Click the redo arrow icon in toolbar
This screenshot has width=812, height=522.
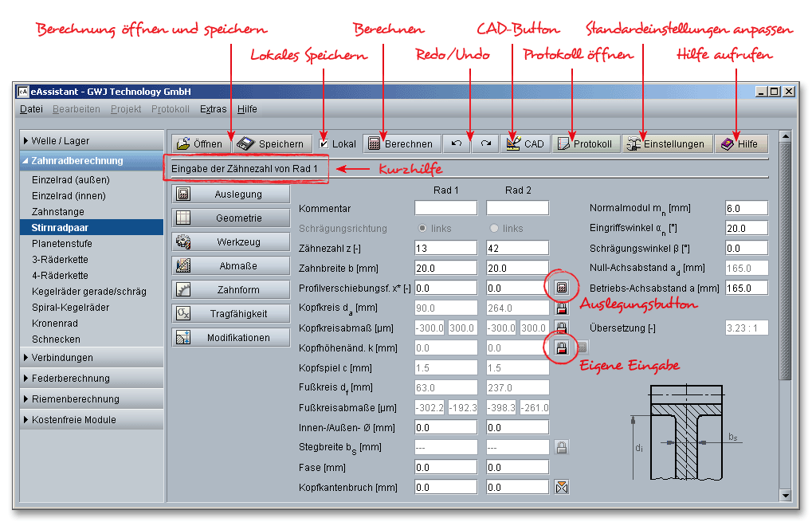tap(485, 144)
